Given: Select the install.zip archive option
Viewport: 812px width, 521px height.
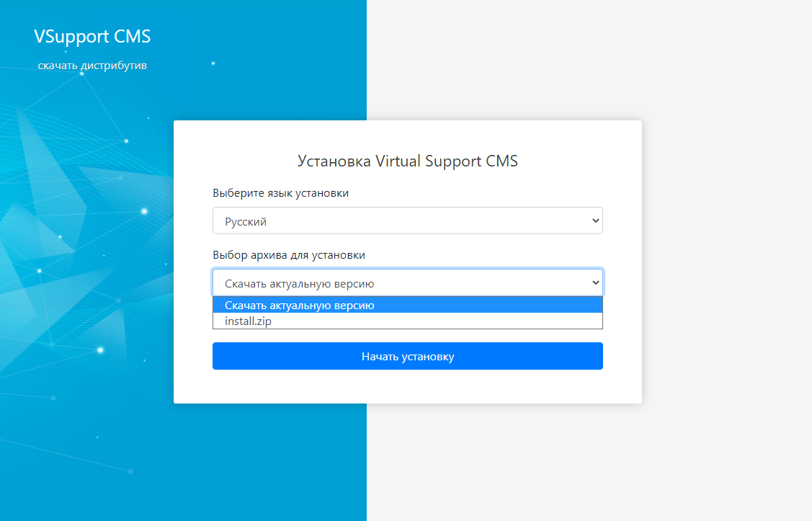Looking at the screenshot, I should pyautogui.click(x=408, y=321).
